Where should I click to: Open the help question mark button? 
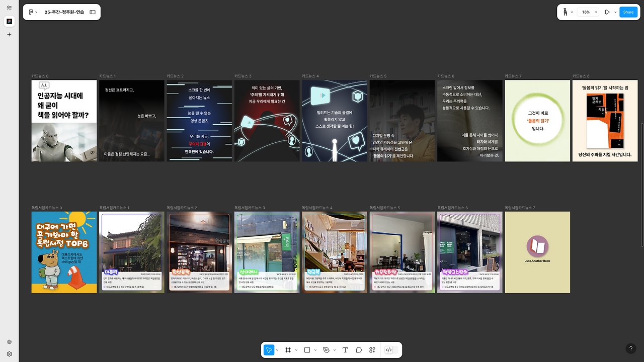631,348
